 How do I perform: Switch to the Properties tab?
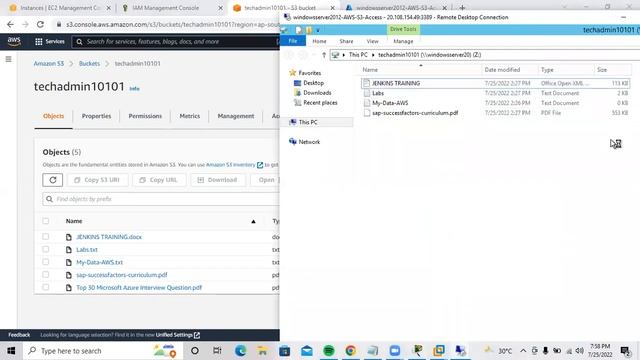point(96,116)
